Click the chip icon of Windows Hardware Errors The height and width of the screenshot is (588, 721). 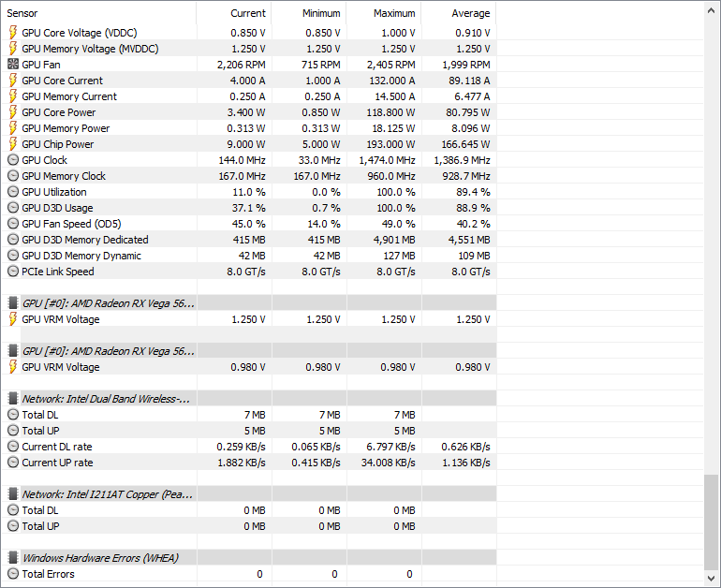[13, 558]
